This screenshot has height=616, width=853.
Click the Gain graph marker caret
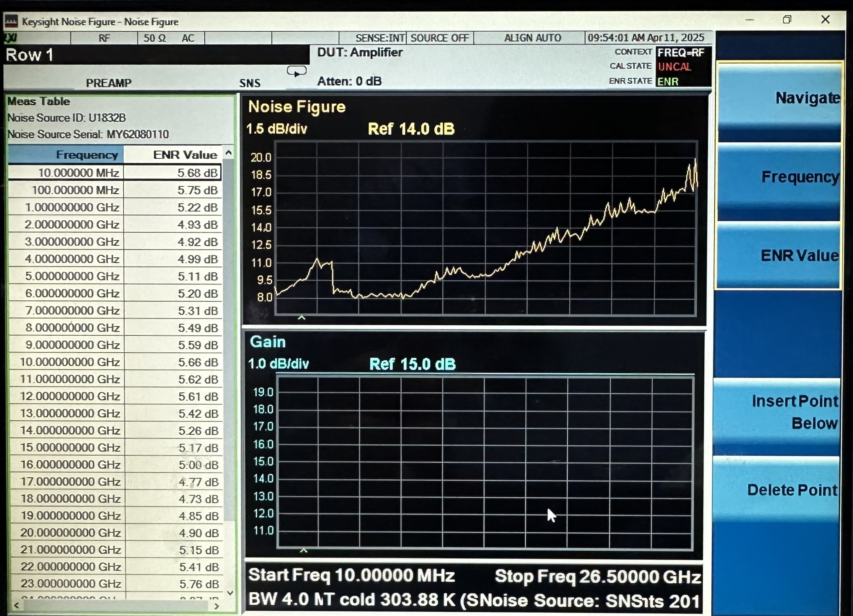[304, 550]
